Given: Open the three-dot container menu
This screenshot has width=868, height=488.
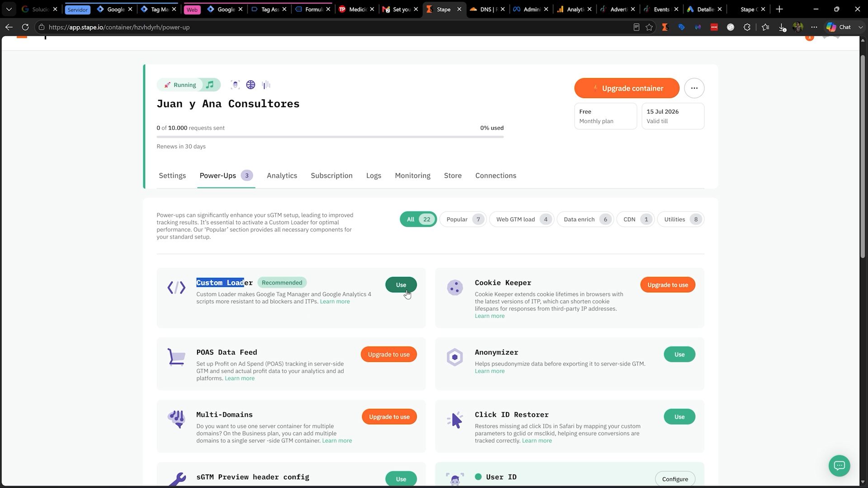Looking at the screenshot, I should [x=694, y=88].
